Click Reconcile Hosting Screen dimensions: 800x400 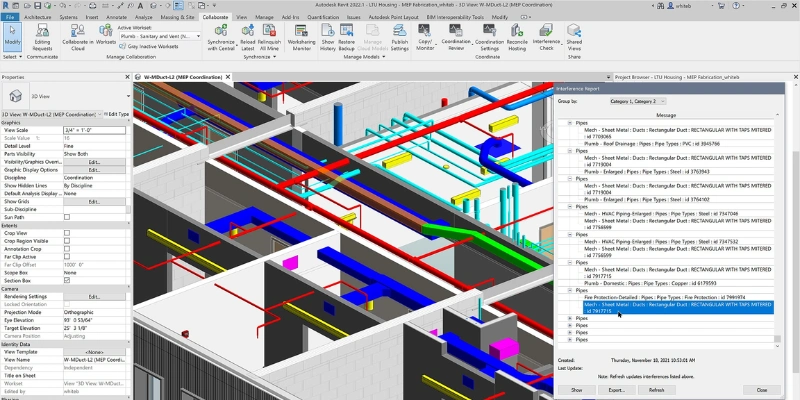click(517, 37)
